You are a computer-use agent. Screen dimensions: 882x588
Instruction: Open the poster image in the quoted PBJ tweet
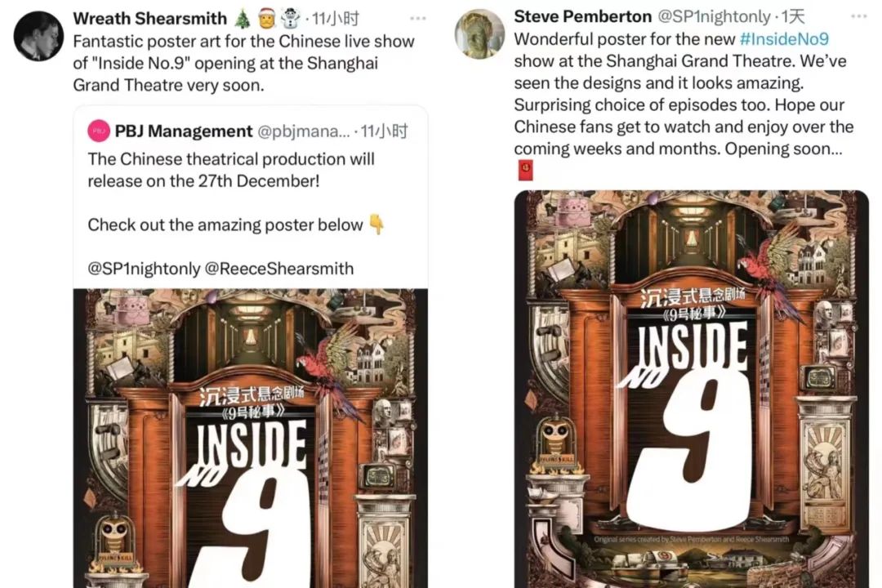pos(251,439)
